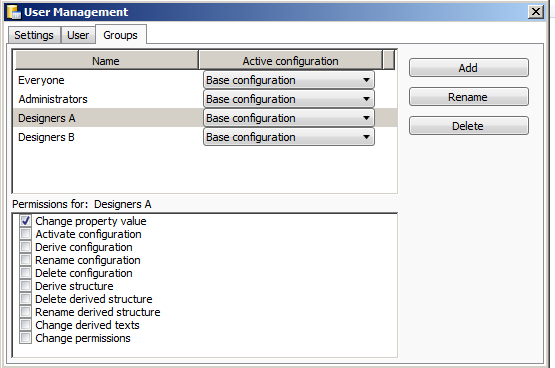Sort groups by Name column header
555x368 pixels.
[106, 61]
